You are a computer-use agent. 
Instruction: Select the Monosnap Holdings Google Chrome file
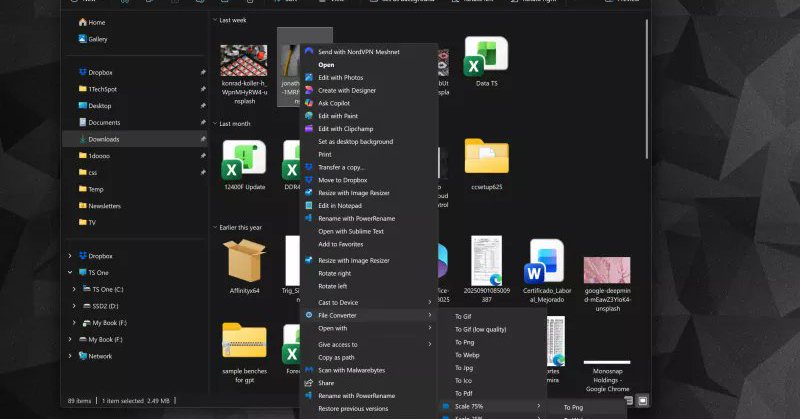tap(607, 375)
